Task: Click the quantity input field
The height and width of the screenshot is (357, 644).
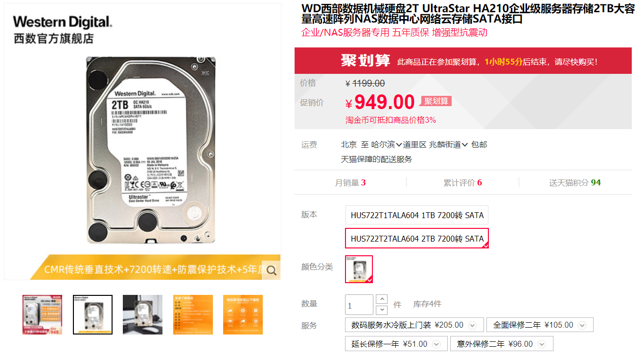Action: (x=359, y=305)
